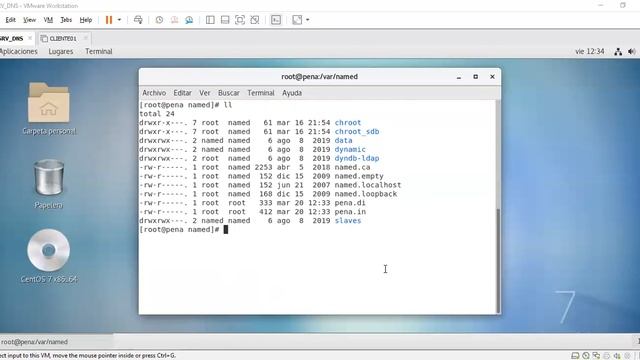Open the VMware VM menu
The width and height of the screenshot is (640, 360).
click(x=48, y=20)
